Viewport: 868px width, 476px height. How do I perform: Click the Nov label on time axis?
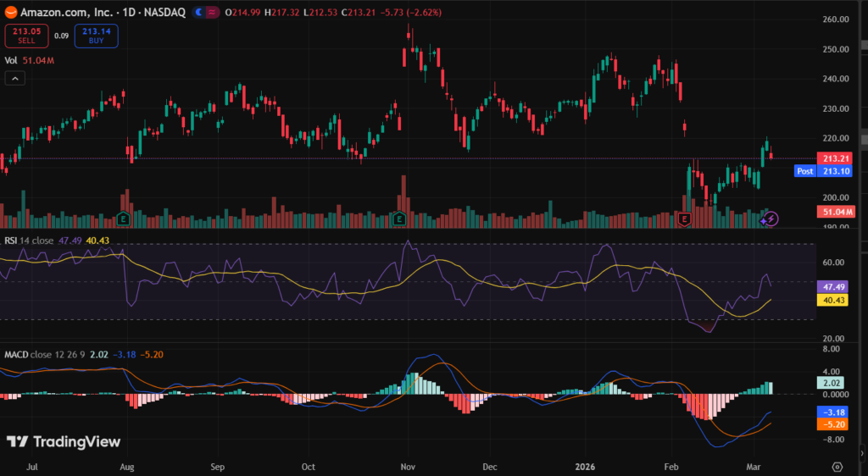tap(408, 467)
